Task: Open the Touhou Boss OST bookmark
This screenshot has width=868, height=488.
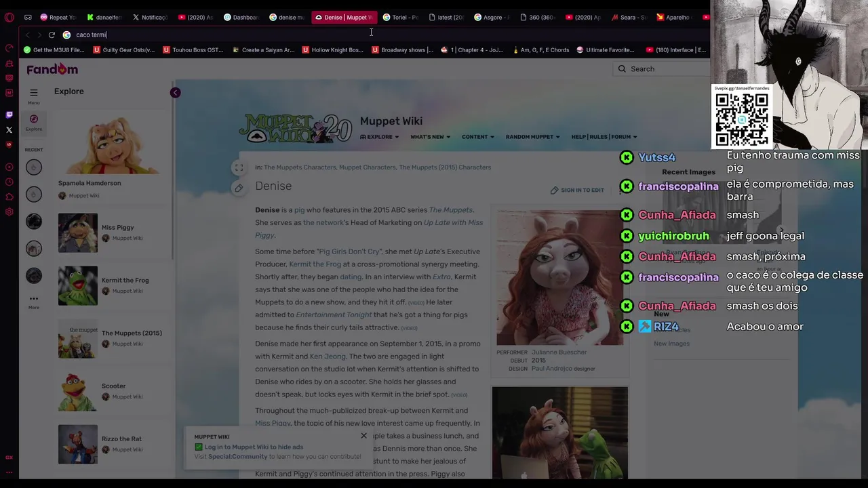Action: click(x=193, y=49)
